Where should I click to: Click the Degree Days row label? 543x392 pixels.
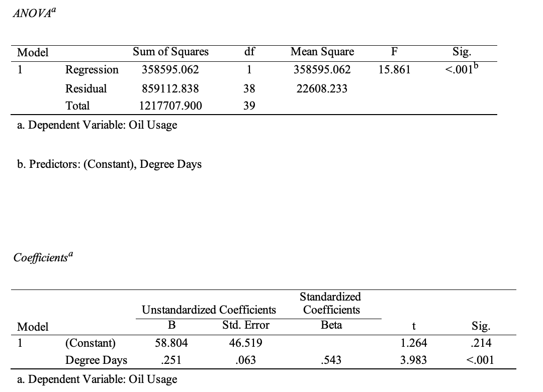(96, 360)
